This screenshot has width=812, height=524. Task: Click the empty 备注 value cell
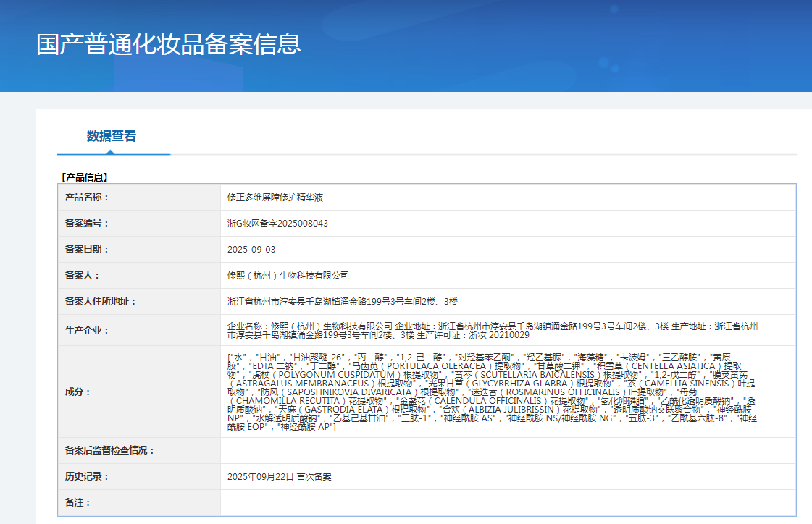(507, 502)
